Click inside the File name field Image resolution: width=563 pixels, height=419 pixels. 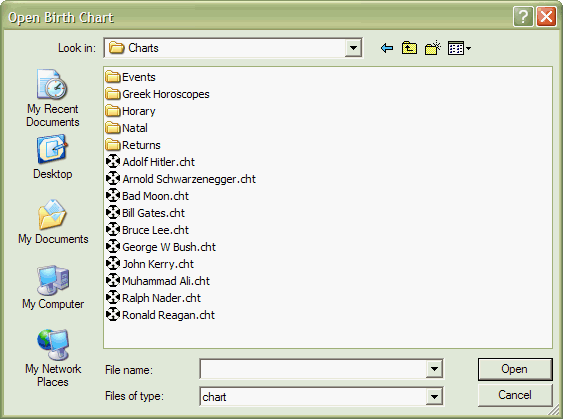pos(313,369)
